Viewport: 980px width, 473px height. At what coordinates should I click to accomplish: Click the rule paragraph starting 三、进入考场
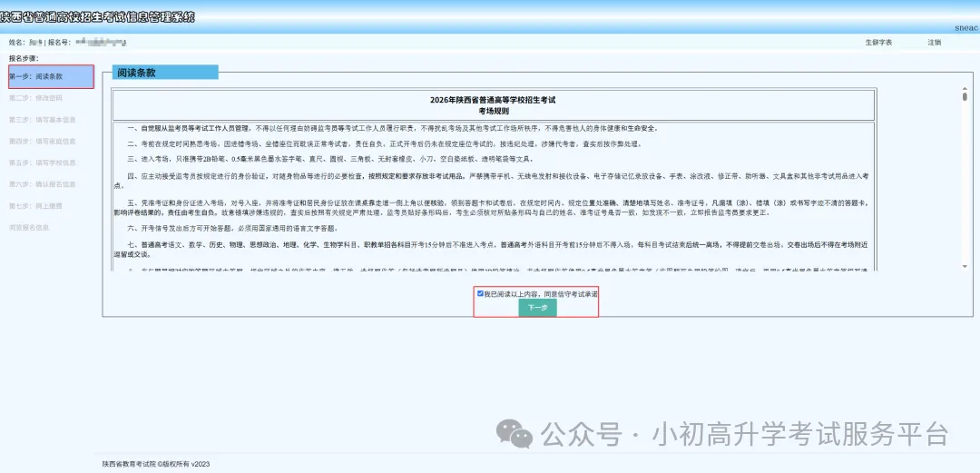(330, 160)
